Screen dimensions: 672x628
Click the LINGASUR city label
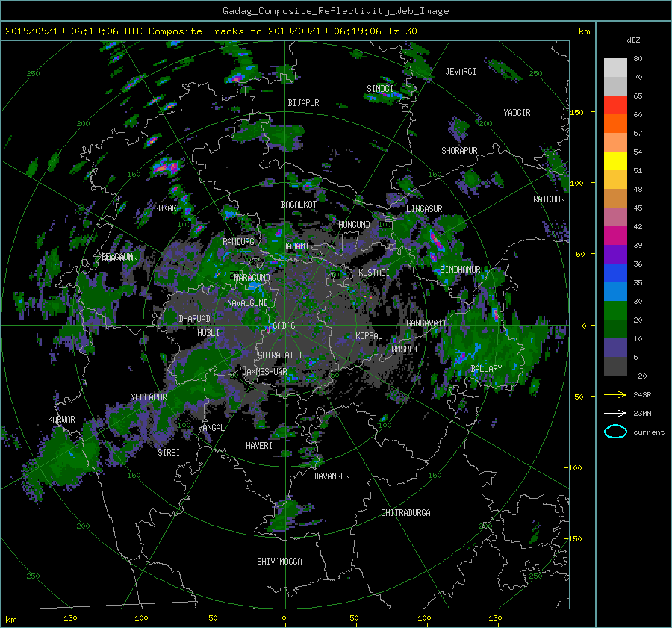click(424, 209)
